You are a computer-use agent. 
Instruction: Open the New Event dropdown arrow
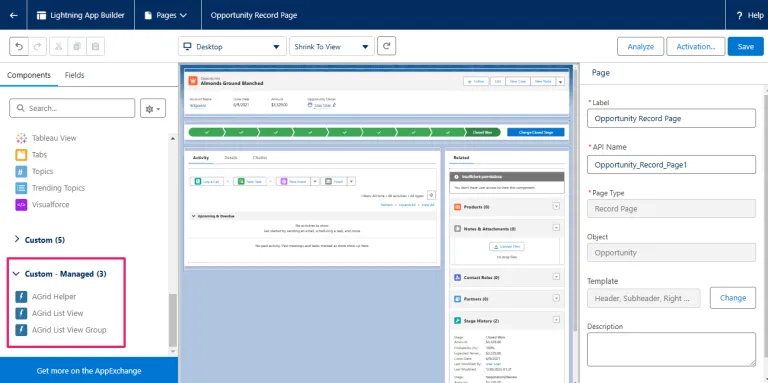(315, 181)
